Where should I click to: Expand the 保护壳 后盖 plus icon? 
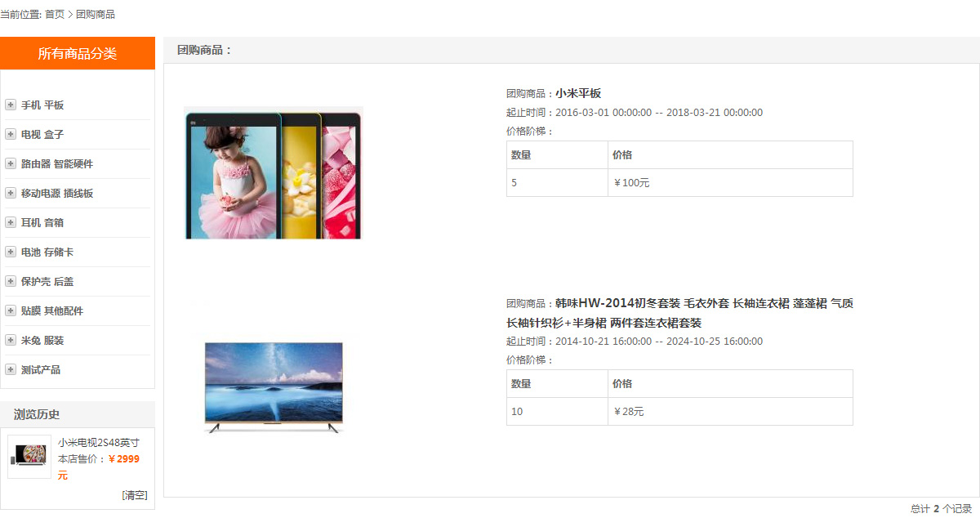[x=11, y=281]
